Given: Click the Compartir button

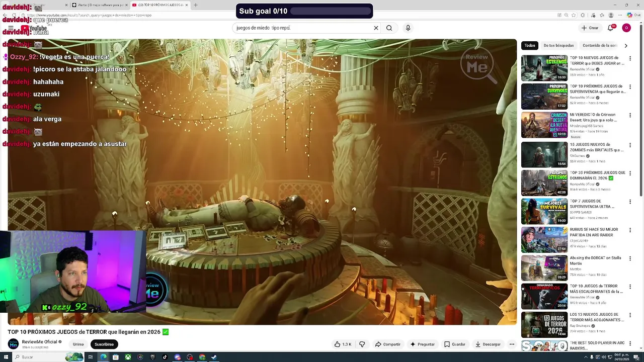Looking at the screenshot, I should click(x=388, y=344).
